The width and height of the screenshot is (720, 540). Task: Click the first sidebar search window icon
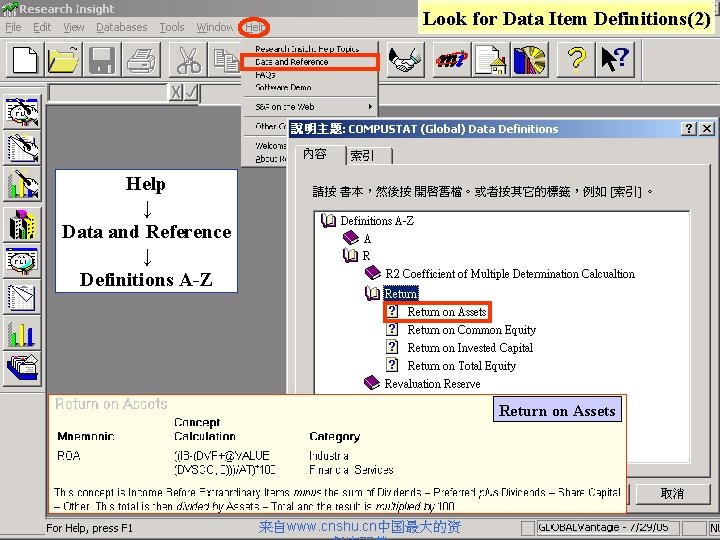point(22,112)
